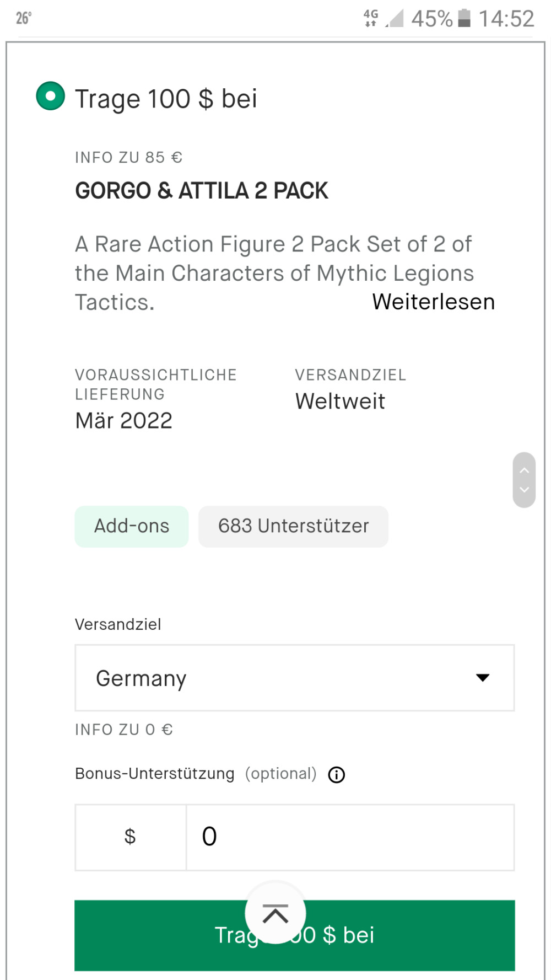Select the "Trage 100 $ bei" radio button
551x980 pixels.
50,96
